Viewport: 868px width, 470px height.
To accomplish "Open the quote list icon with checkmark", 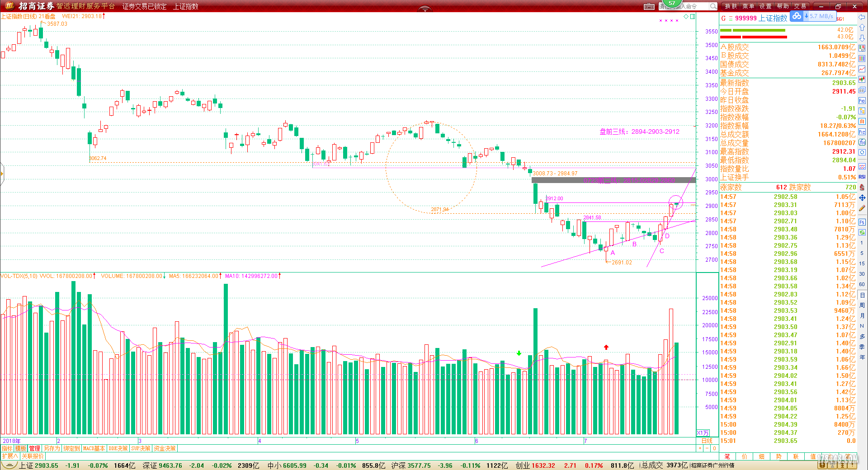I will pos(862,48).
